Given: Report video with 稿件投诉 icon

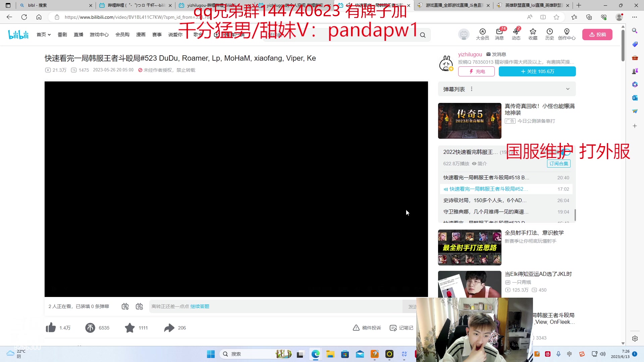Looking at the screenshot, I should [x=356, y=327].
